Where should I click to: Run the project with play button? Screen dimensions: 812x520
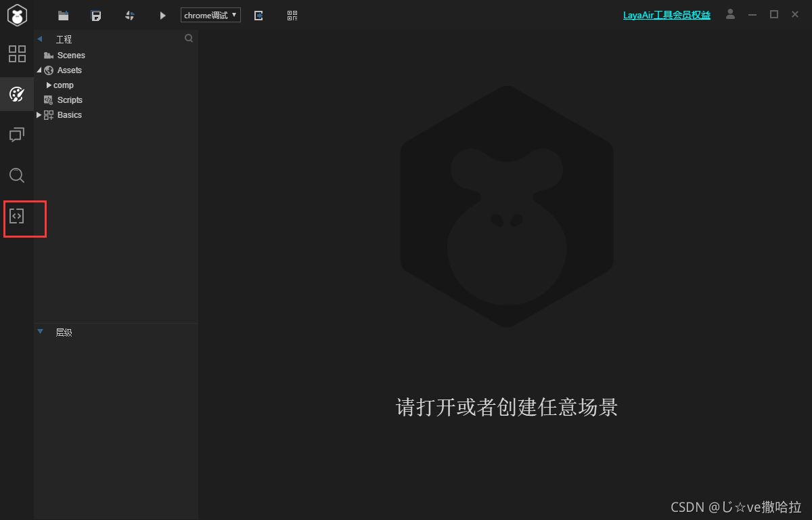(x=162, y=16)
